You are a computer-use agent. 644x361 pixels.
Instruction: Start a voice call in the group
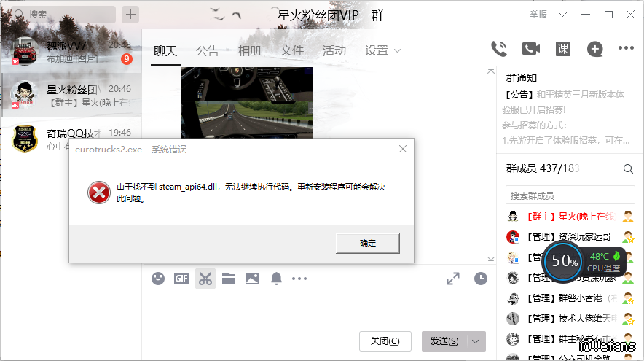click(499, 49)
